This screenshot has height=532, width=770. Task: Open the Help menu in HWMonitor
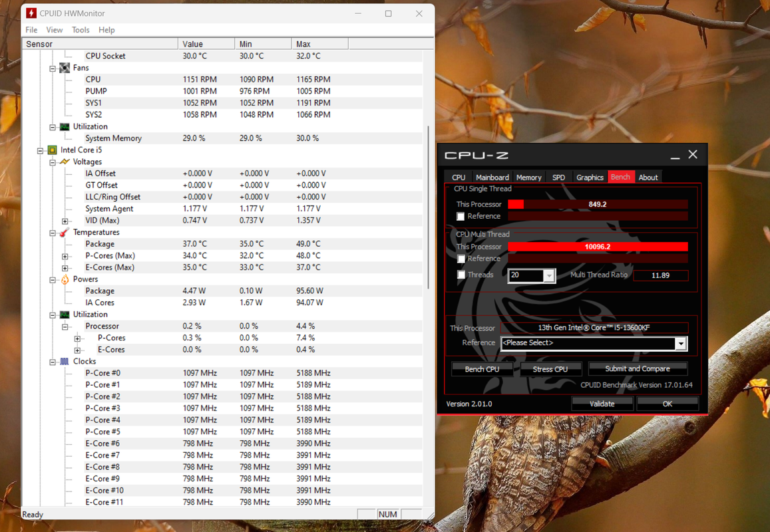[x=106, y=30]
